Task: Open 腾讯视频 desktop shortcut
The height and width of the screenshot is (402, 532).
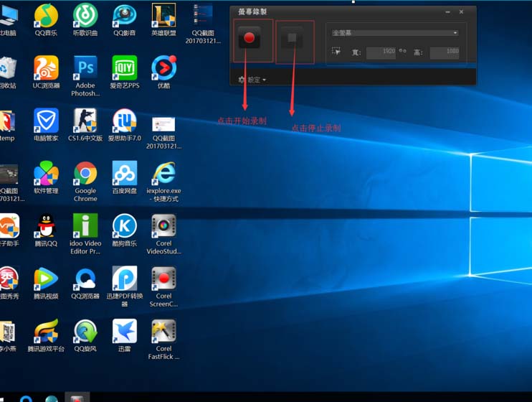Action: point(46,283)
